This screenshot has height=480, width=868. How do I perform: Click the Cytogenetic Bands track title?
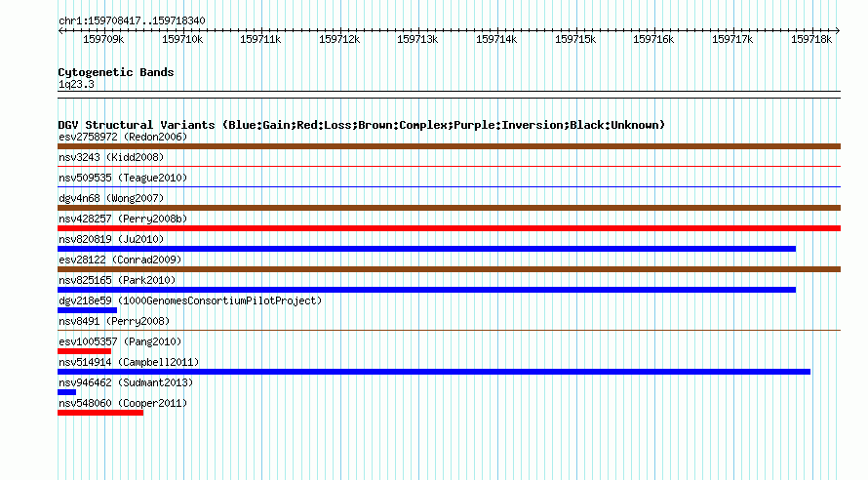pos(116,72)
